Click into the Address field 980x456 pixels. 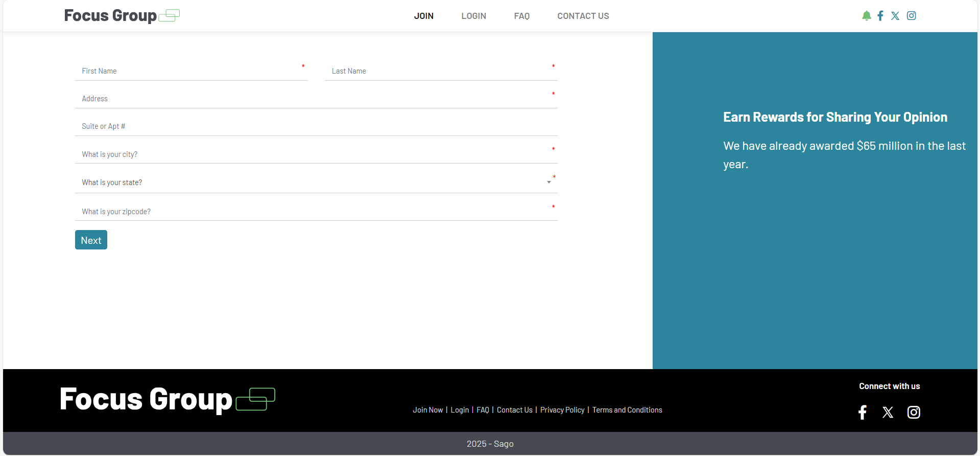click(316, 99)
